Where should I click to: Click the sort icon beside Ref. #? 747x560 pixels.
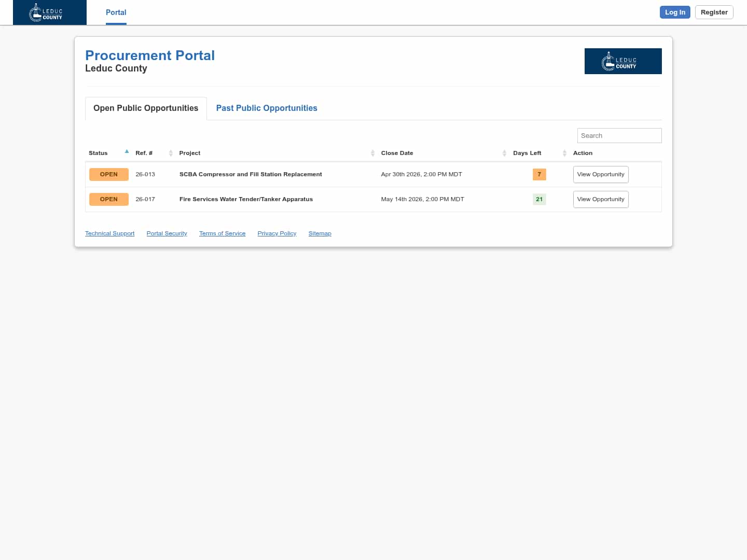click(171, 153)
